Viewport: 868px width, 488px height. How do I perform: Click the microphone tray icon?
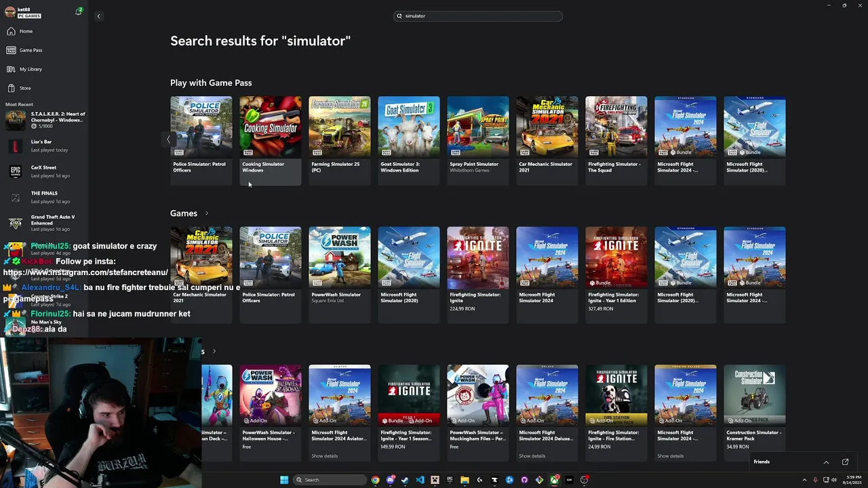point(816,480)
